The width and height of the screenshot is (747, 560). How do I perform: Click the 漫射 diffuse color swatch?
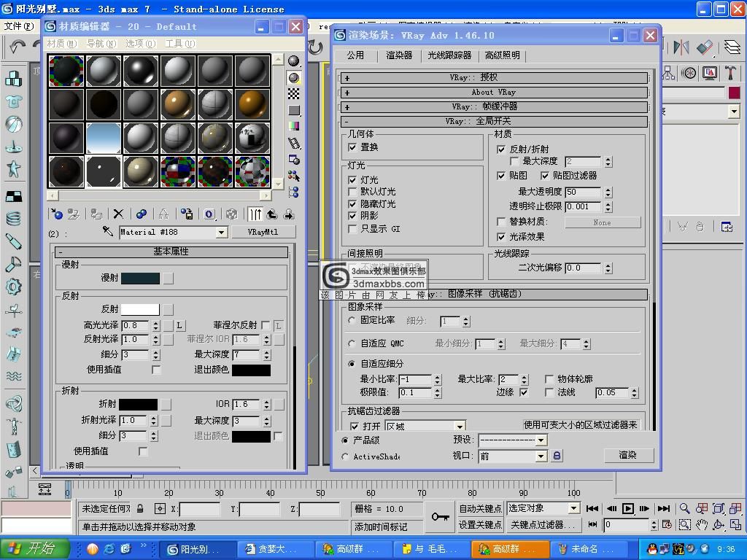coord(140,278)
